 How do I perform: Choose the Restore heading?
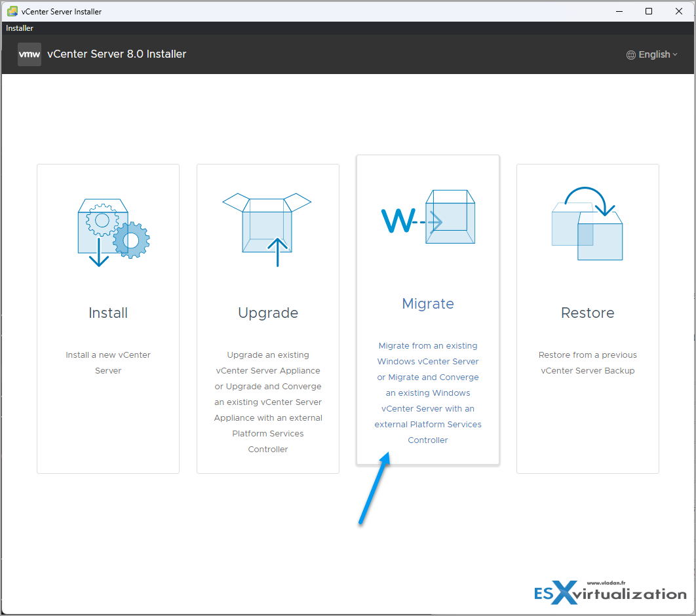point(588,313)
